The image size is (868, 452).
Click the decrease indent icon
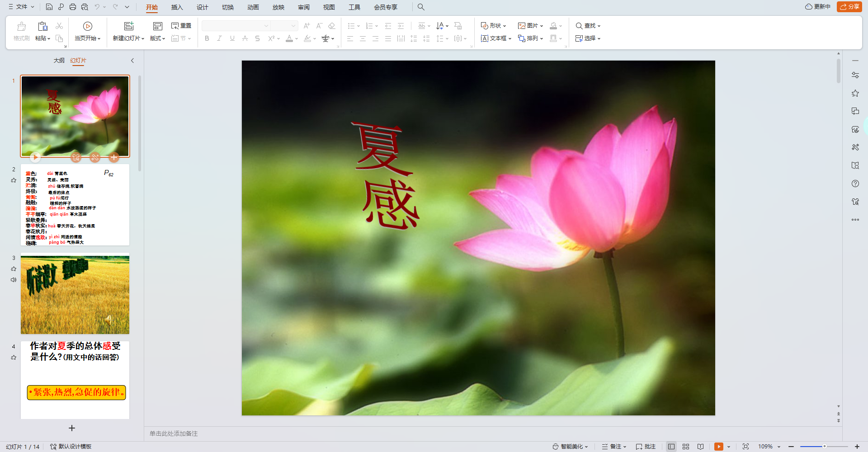[x=388, y=26]
